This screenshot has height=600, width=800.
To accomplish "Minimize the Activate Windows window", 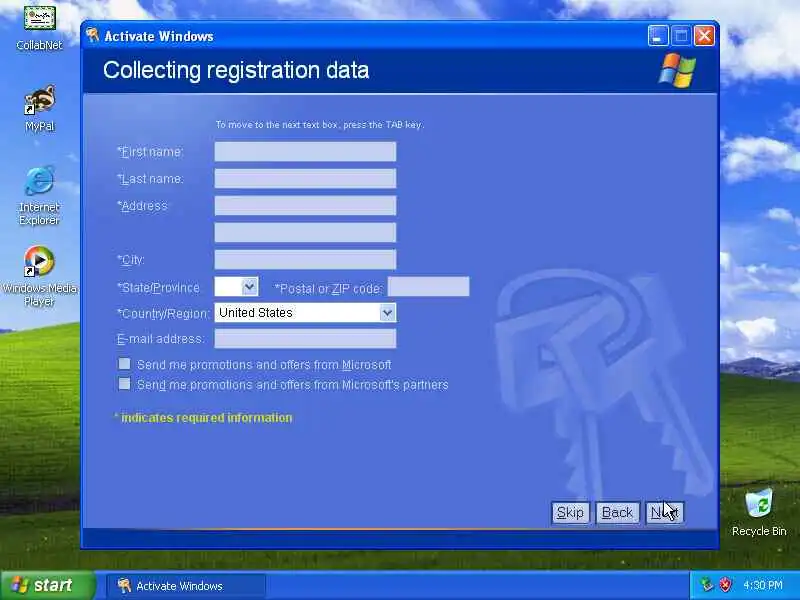I will coord(658,36).
